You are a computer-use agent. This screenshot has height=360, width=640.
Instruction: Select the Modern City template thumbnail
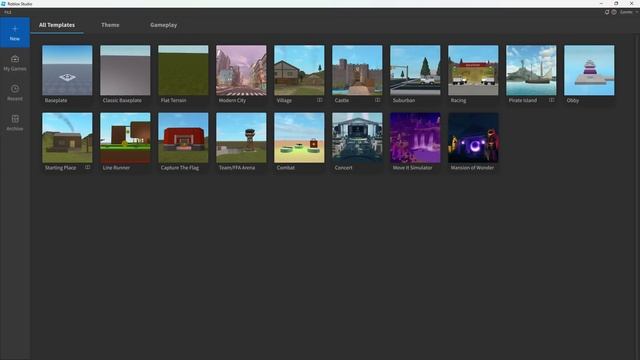click(x=241, y=70)
